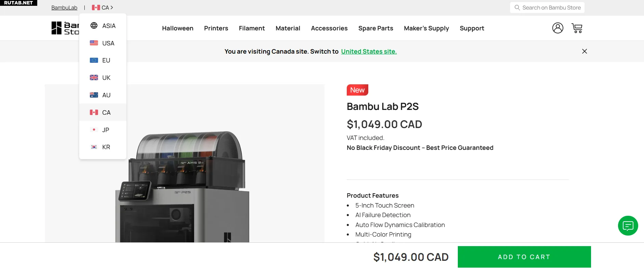Select ASIA region with globe icon

pyautogui.click(x=103, y=26)
